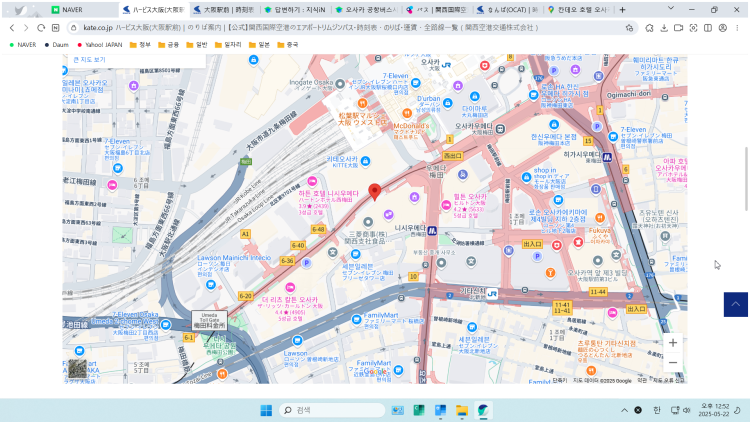Open the Daum bookmark
The image size is (750, 422).
56,44
